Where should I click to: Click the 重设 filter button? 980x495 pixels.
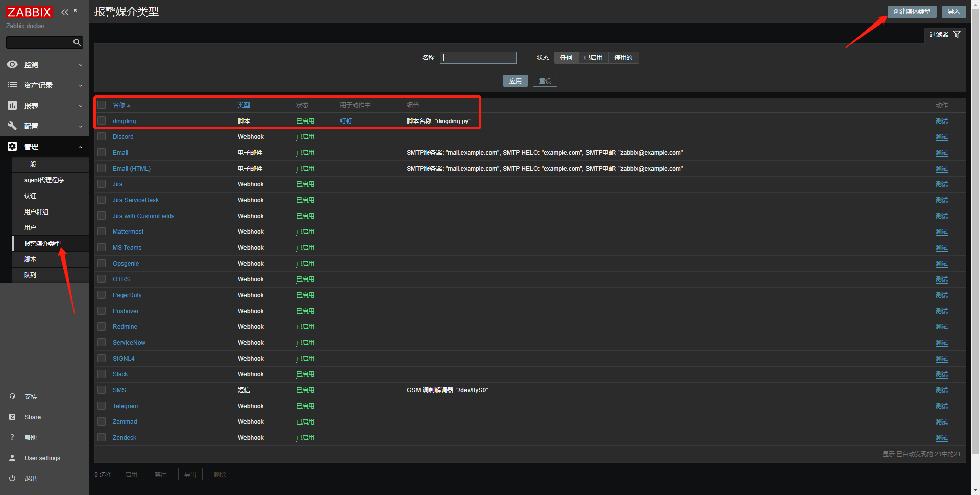point(545,81)
